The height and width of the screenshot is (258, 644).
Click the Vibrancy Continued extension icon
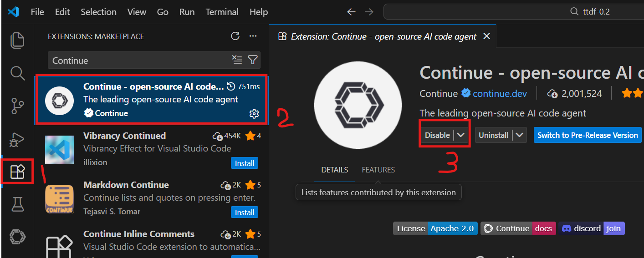click(60, 150)
